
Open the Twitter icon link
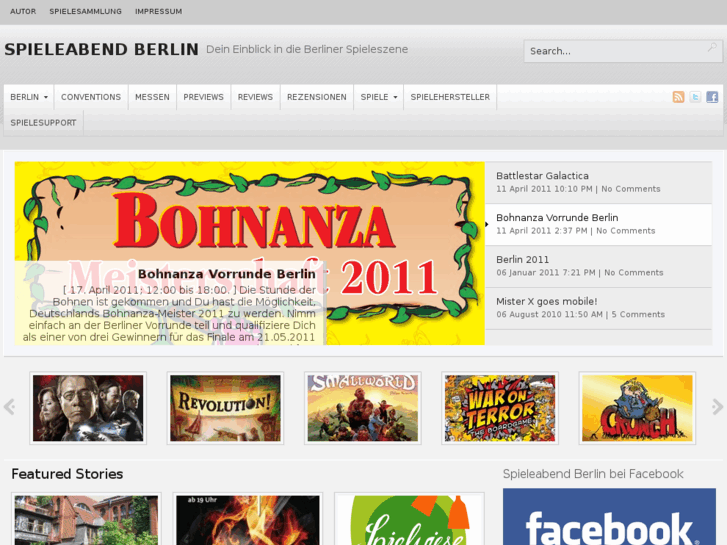pyautogui.click(x=695, y=97)
